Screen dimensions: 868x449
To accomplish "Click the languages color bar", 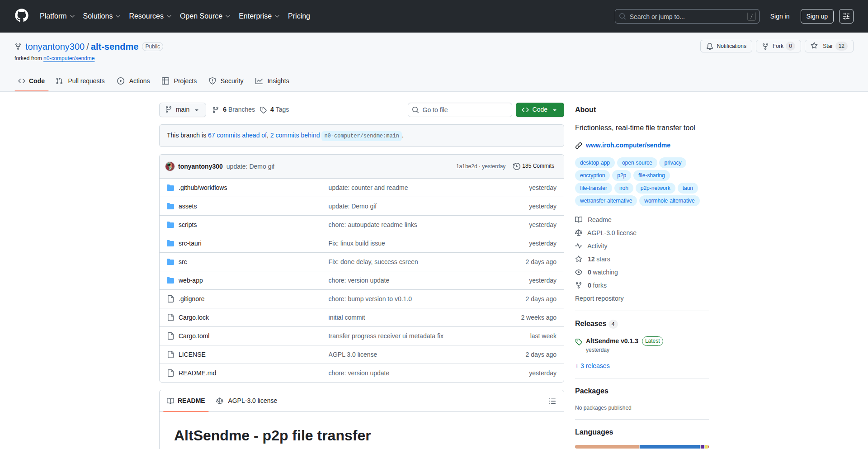I will (x=642, y=447).
